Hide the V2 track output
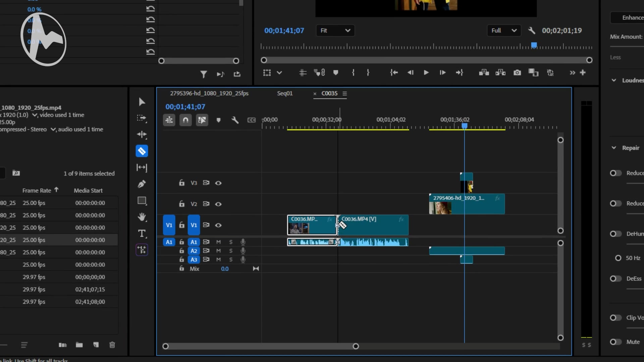 [218, 204]
